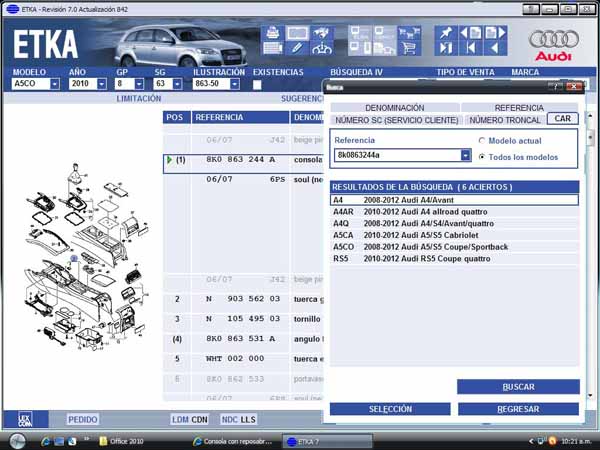Click the skip-to-end arrow icon
Screen dimensions: 600x450
[x=445, y=48]
